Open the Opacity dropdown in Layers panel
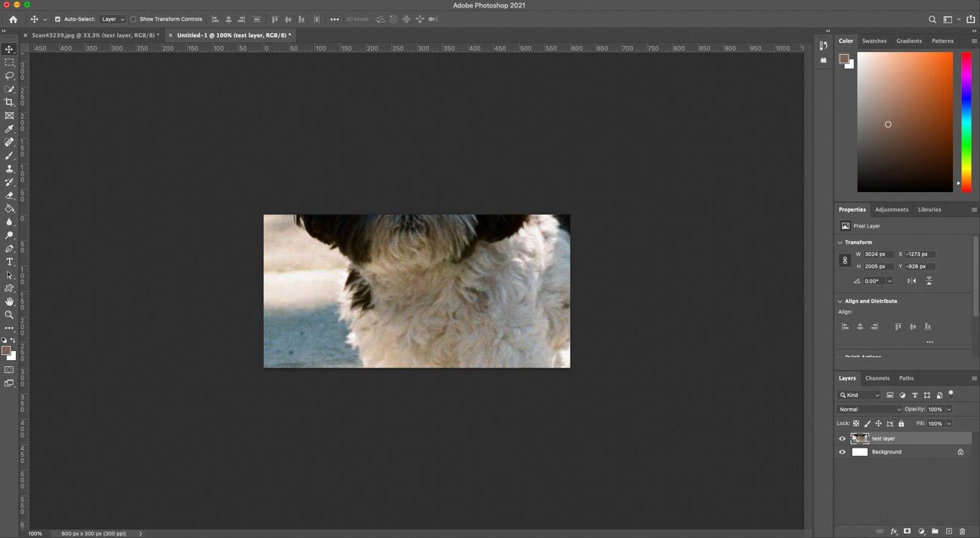980x538 pixels. click(948, 409)
